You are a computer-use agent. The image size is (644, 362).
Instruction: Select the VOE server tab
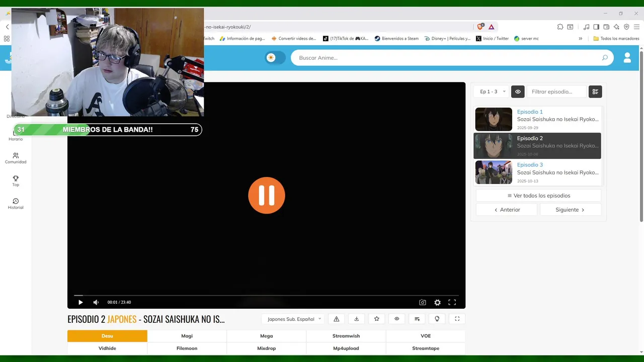coord(426,336)
